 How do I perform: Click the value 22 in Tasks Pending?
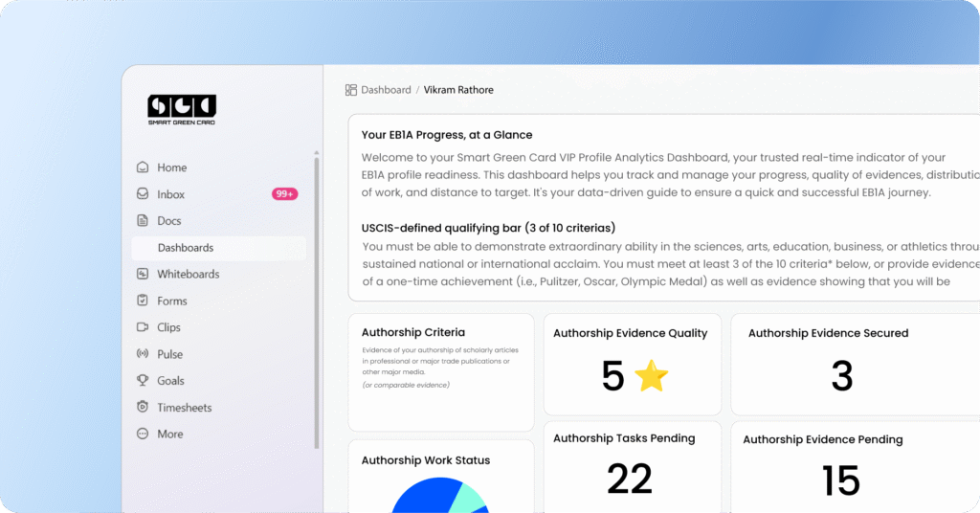[630, 480]
